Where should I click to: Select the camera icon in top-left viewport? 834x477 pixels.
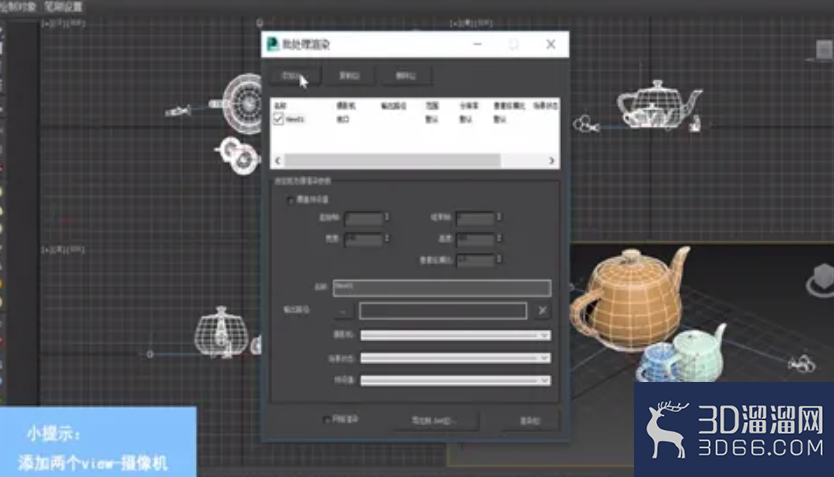point(178,111)
